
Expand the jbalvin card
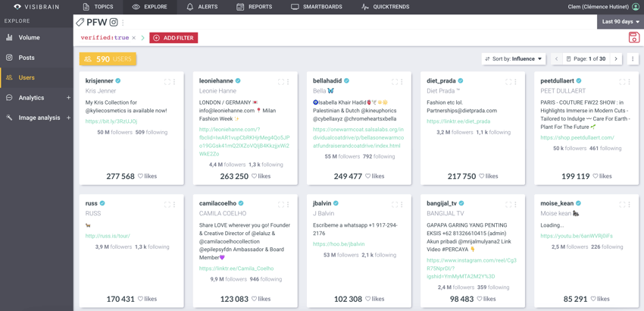point(395,205)
